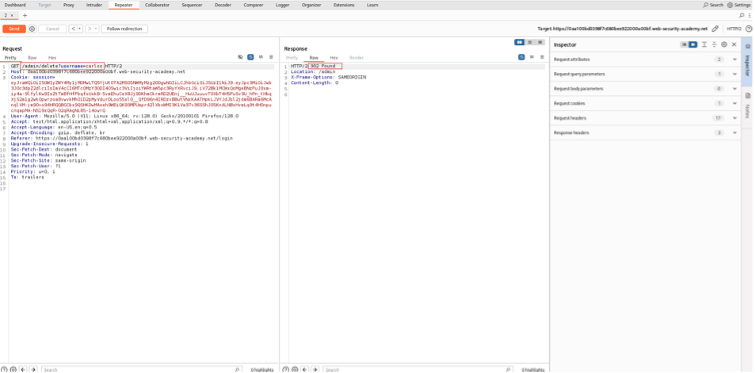Select Request Hex view tab
The width and height of the screenshot is (755, 373).
(52, 58)
